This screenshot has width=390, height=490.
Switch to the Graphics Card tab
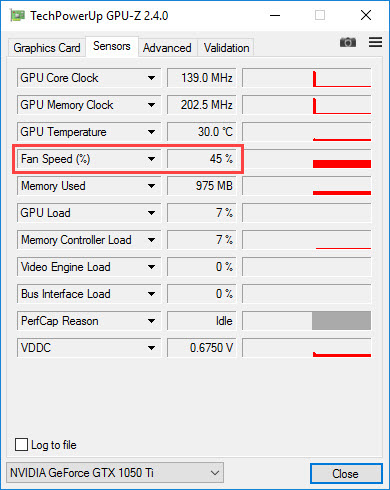coord(47,48)
